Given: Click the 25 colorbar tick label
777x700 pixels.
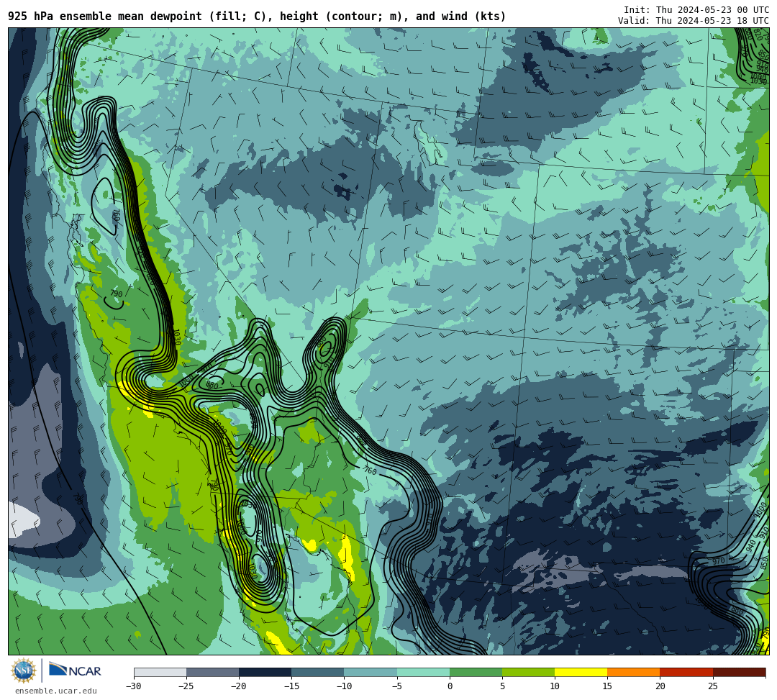Looking at the screenshot, I should [712, 686].
